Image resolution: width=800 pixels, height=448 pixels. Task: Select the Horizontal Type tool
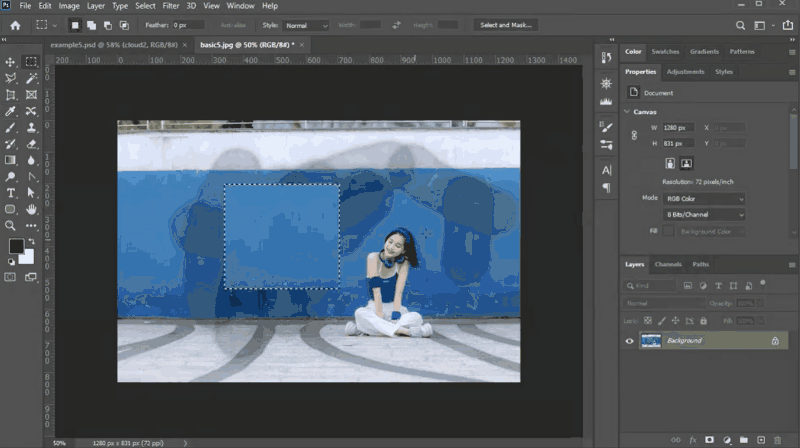coord(11,192)
